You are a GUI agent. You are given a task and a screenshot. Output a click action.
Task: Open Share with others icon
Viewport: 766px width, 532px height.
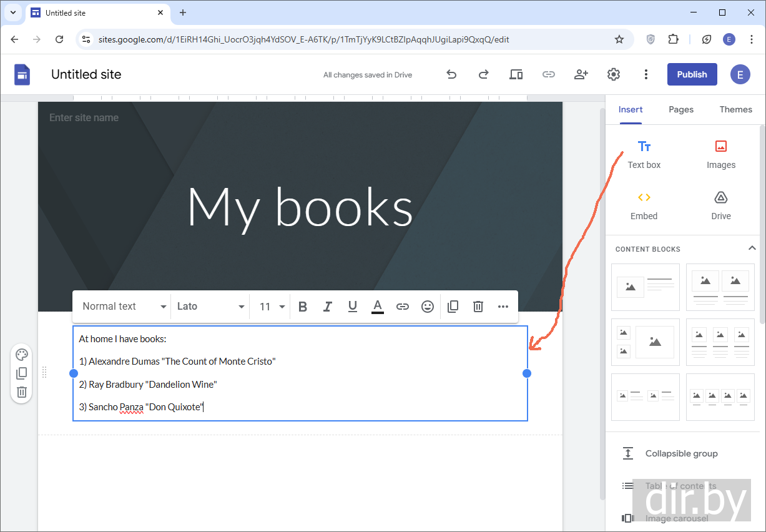[581, 75]
